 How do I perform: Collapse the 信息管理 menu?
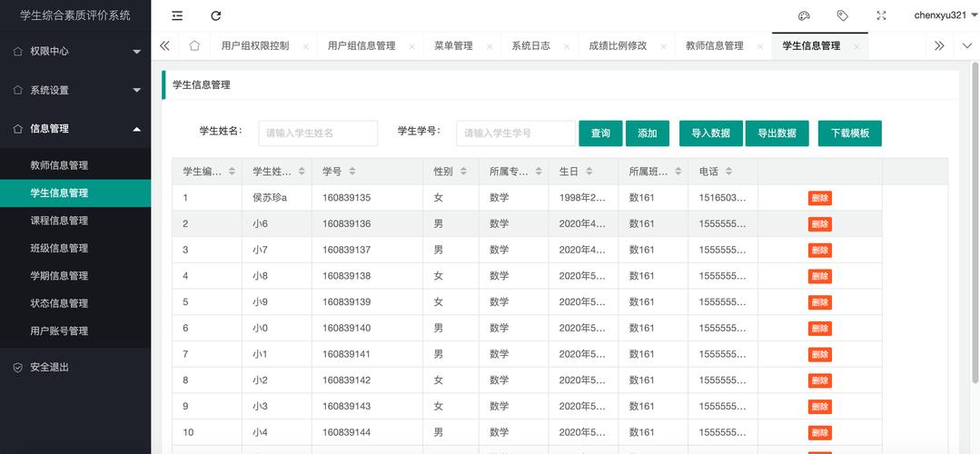pyautogui.click(x=75, y=129)
